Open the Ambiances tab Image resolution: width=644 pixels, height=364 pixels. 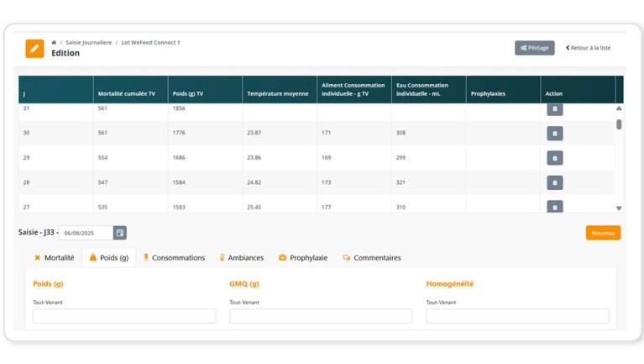pyautogui.click(x=242, y=258)
